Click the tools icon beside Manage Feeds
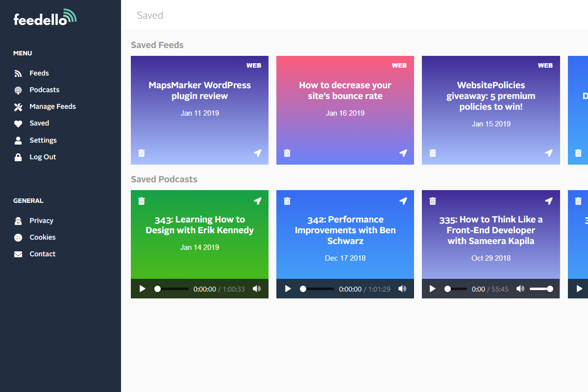The height and width of the screenshot is (392, 588). (x=18, y=107)
